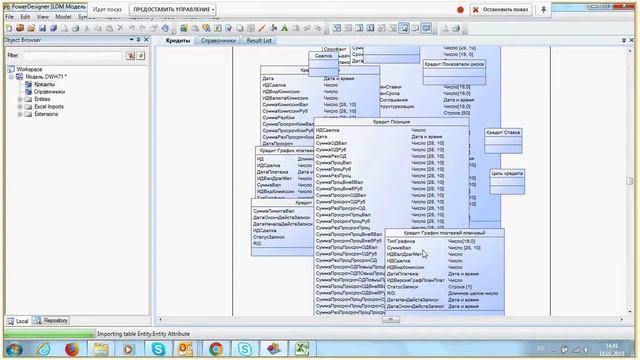Select the Кредиты diagram in the tree
Viewport: 640px width, 360px height.
coord(44,84)
